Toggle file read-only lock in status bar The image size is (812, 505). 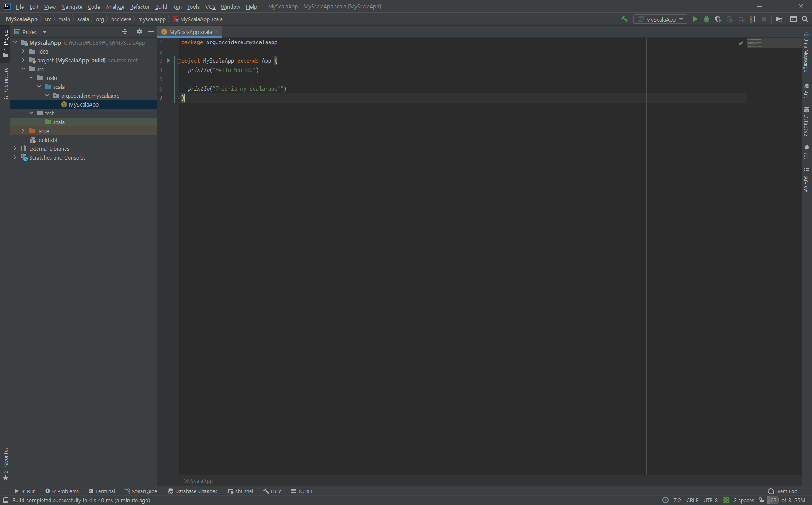[761, 500]
